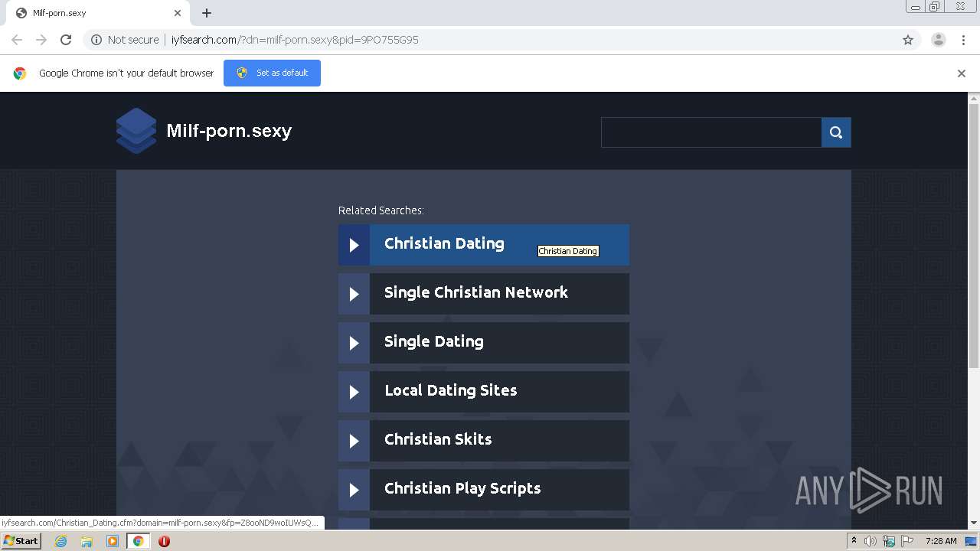Open File Explorer from taskbar
Image resolution: width=980 pixels, height=551 pixels.
tap(87, 541)
